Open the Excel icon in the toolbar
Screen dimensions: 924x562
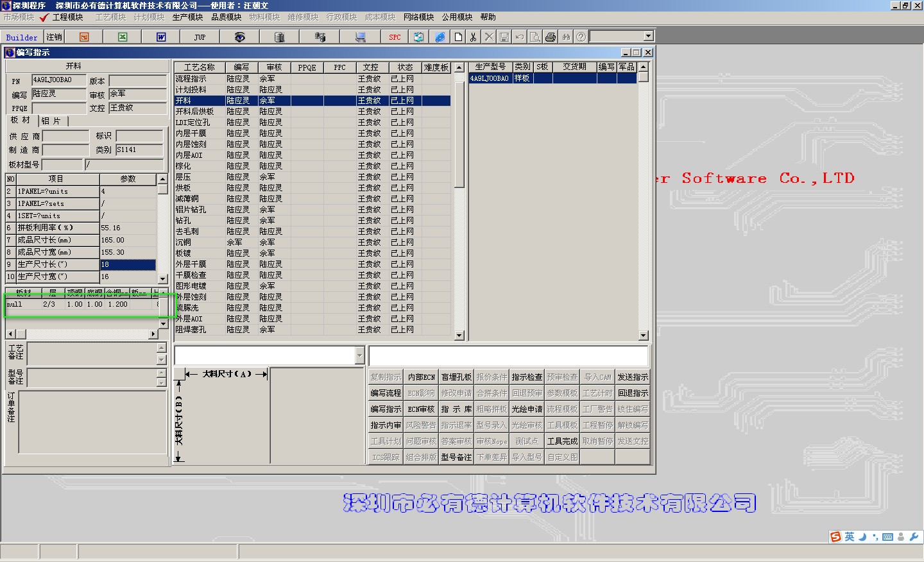[x=123, y=37]
